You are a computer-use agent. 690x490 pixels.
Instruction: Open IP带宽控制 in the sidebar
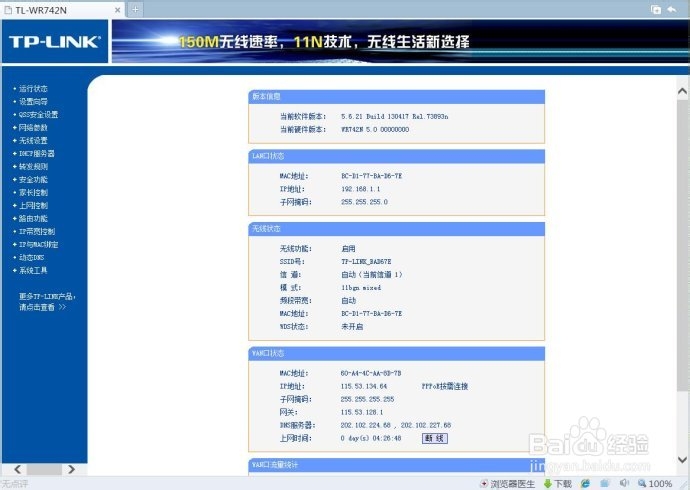tap(37, 231)
